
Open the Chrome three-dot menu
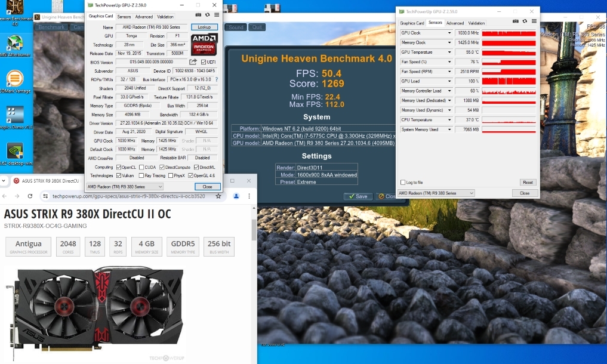point(249,196)
